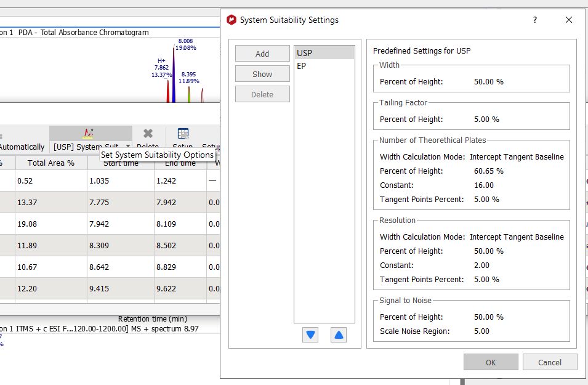
Task: Click end time cell 1.242
Action: [x=180, y=181]
